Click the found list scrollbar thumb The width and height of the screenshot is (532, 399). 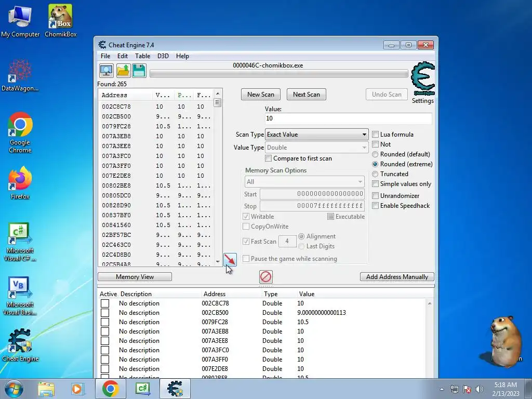pos(218,102)
